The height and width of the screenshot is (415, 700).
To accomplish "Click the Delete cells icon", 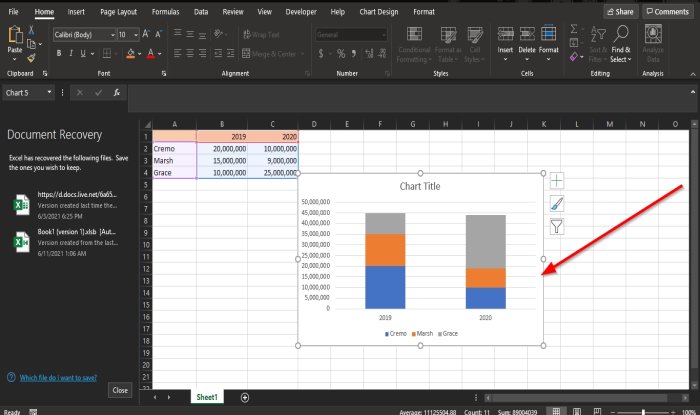I will point(527,34).
